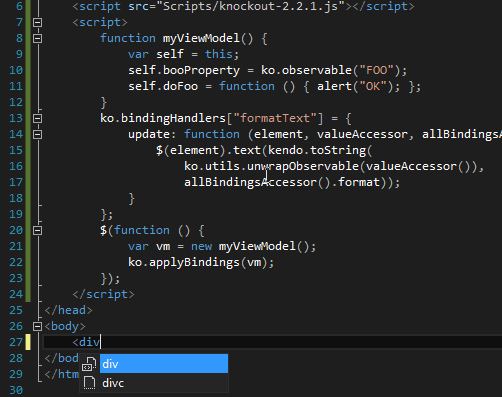Viewport: 502px width, 397px height.
Task: Click line number 27 in the gutter
Action: tap(16, 342)
